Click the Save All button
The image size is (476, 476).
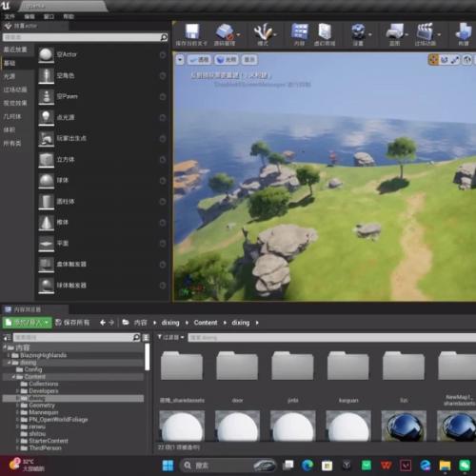(x=72, y=323)
